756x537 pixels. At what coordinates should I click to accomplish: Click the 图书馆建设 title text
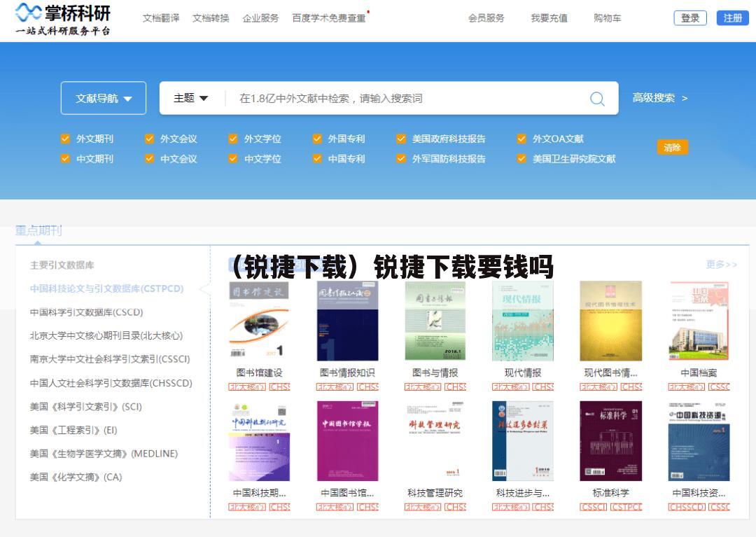click(x=259, y=372)
